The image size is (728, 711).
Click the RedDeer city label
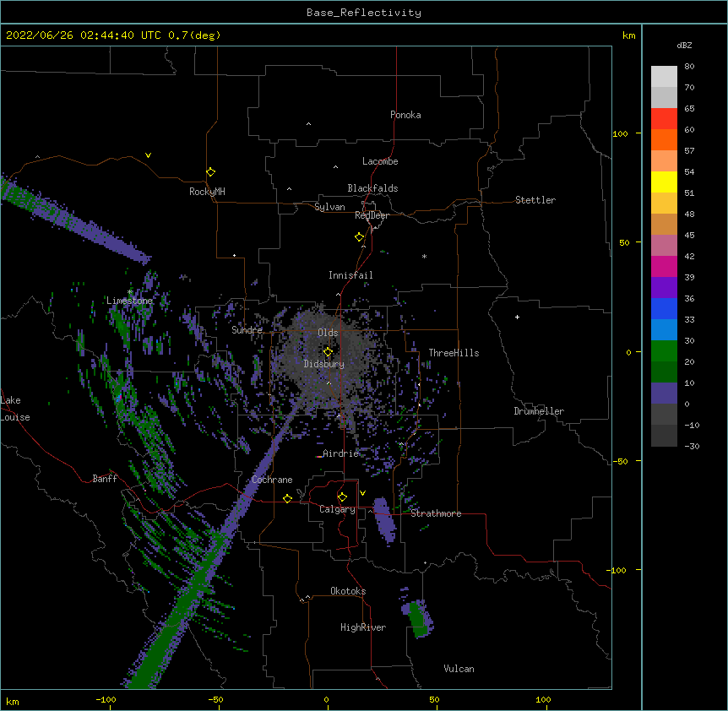372,215
